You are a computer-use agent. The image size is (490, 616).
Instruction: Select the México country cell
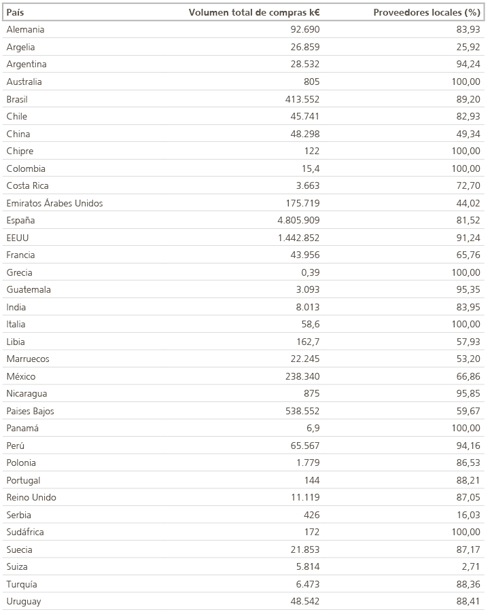point(21,376)
